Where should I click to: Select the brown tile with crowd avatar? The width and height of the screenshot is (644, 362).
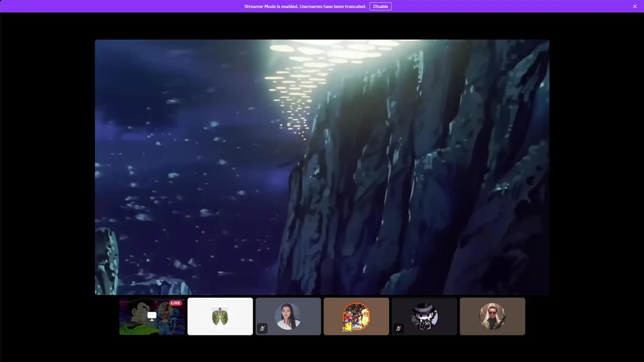356,316
